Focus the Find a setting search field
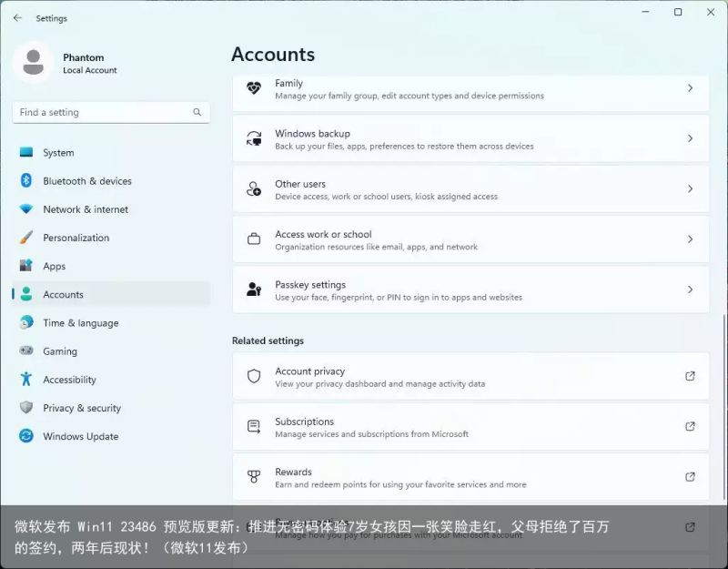Image resolution: width=728 pixels, height=569 pixels. (x=111, y=112)
